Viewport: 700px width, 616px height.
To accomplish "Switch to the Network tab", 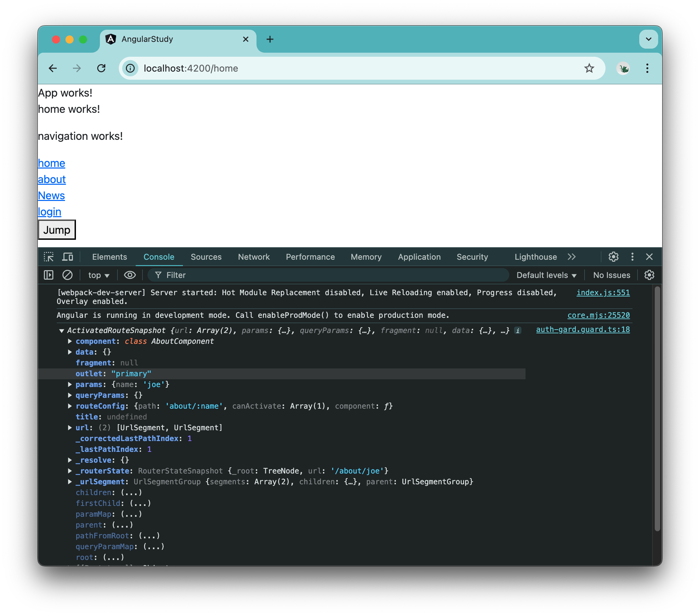I will point(253,257).
